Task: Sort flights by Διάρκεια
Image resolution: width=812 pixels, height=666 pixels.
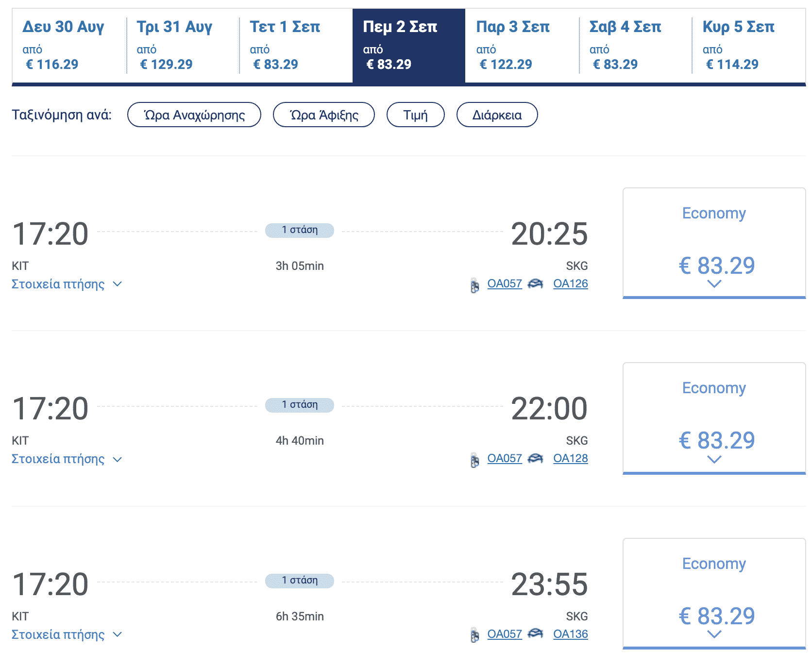Action: 497,115
